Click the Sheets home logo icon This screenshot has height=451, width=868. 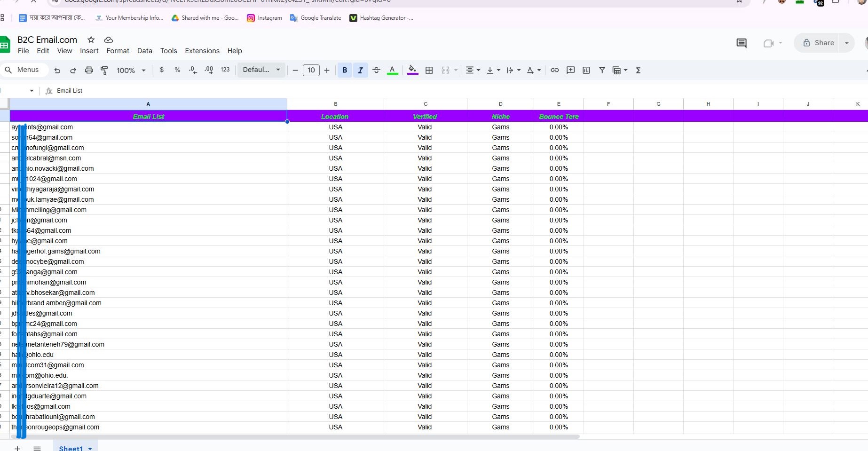[x=5, y=45]
